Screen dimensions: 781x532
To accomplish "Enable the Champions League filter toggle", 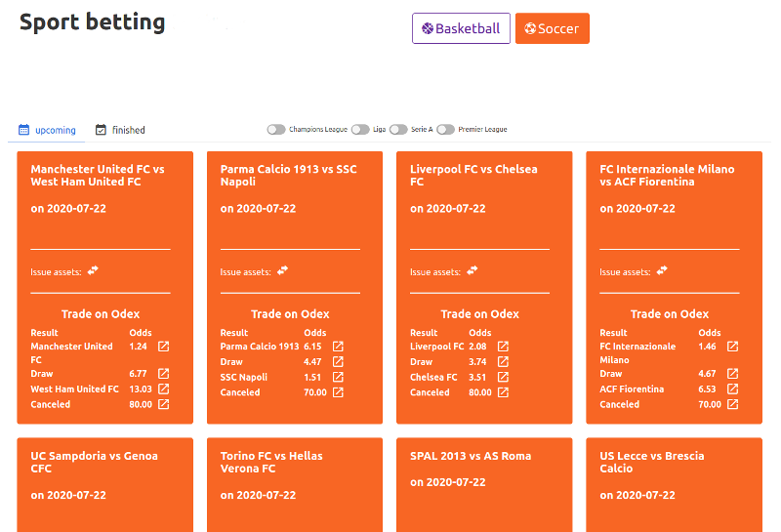I will 276,130.
